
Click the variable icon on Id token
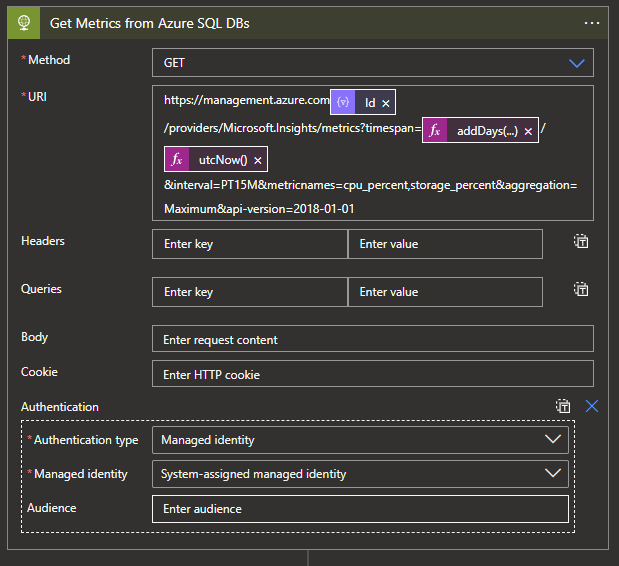click(343, 102)
